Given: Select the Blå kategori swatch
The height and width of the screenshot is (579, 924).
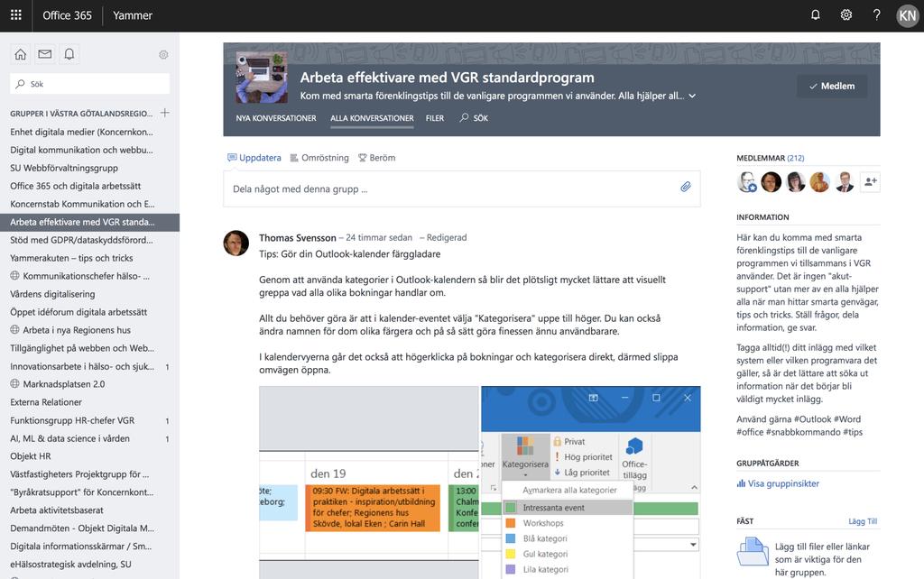Looking at the screenshot, I should click(x=511, y=538).
